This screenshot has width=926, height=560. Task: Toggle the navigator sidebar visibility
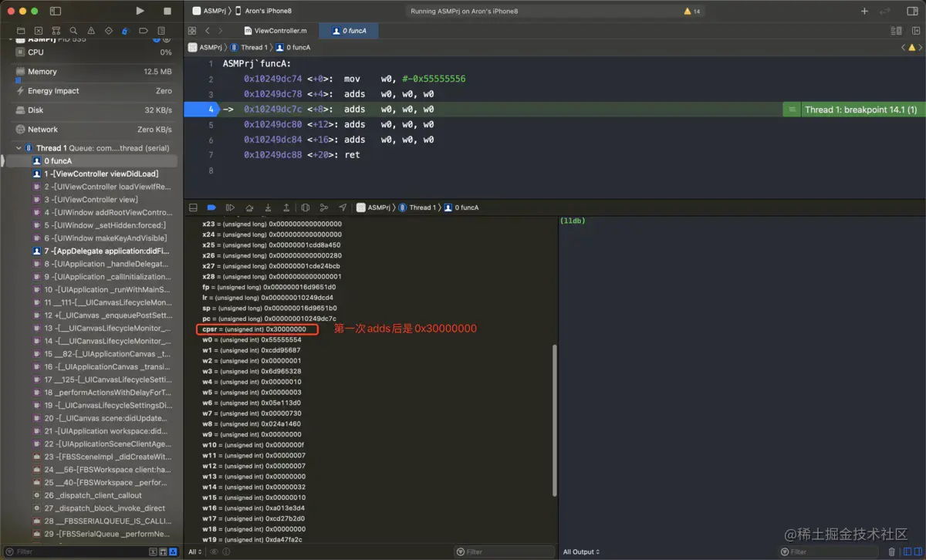pyautogui.click(x=56, y=11)
